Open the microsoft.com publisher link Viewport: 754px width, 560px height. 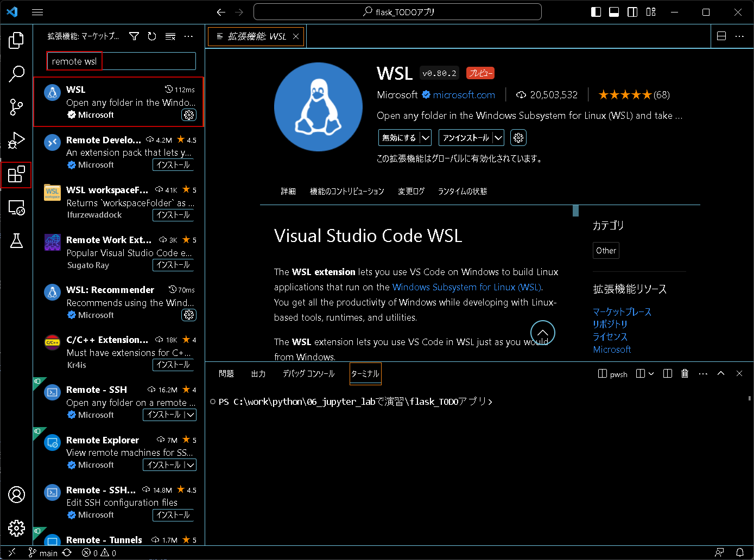pyautogui.click(x=464, y=95)
